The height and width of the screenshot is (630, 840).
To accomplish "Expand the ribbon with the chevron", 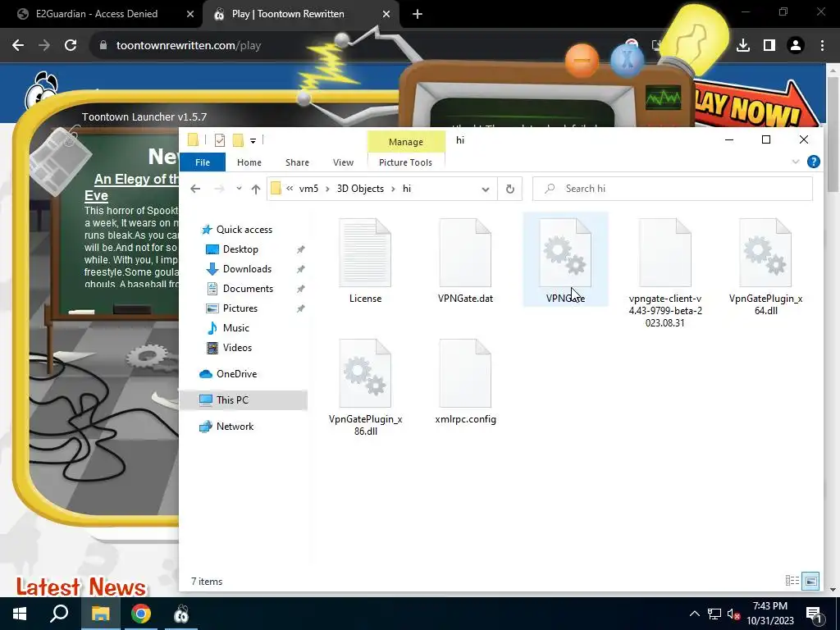I will pyautogui.click(x=796, y=162).
